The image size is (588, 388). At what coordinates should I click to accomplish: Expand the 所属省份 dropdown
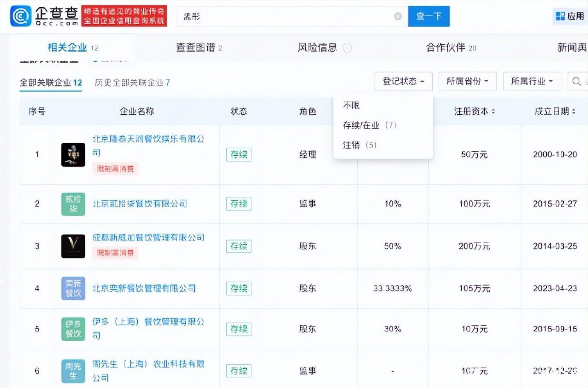tap(467, 81)
